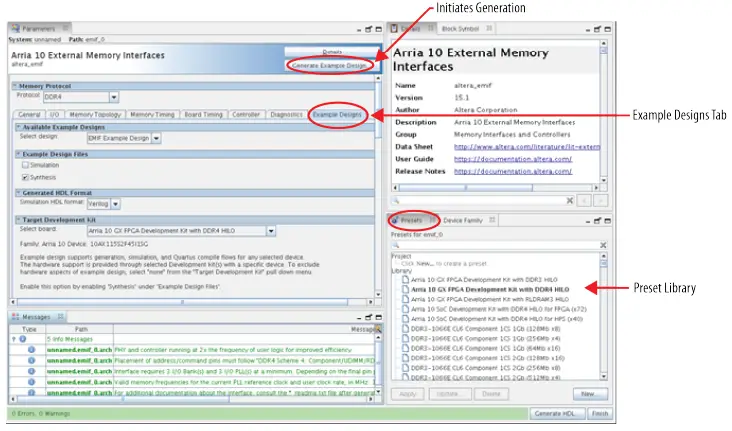Click the Presets tab icon
Image resolution: width=732 pixels, height=431 pixels.
[x=395, y=220]
